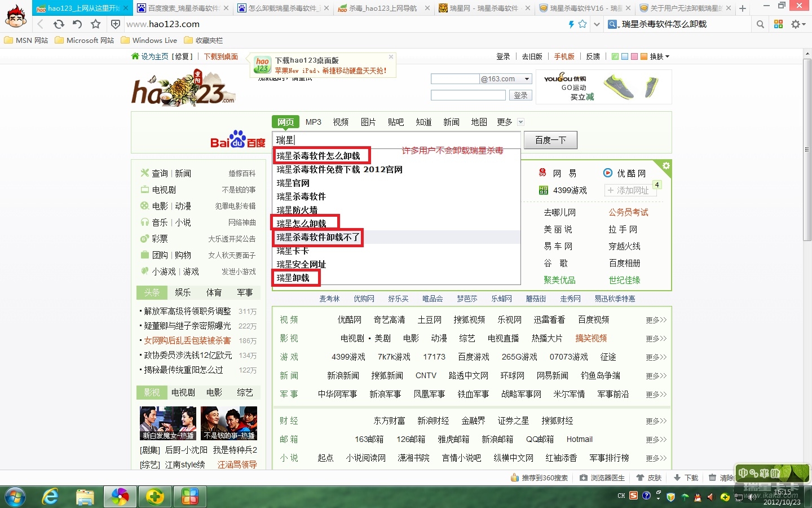Bookmark the page with the star icon
This screenshot has width=812, height=508.
[x=96, y=24]
